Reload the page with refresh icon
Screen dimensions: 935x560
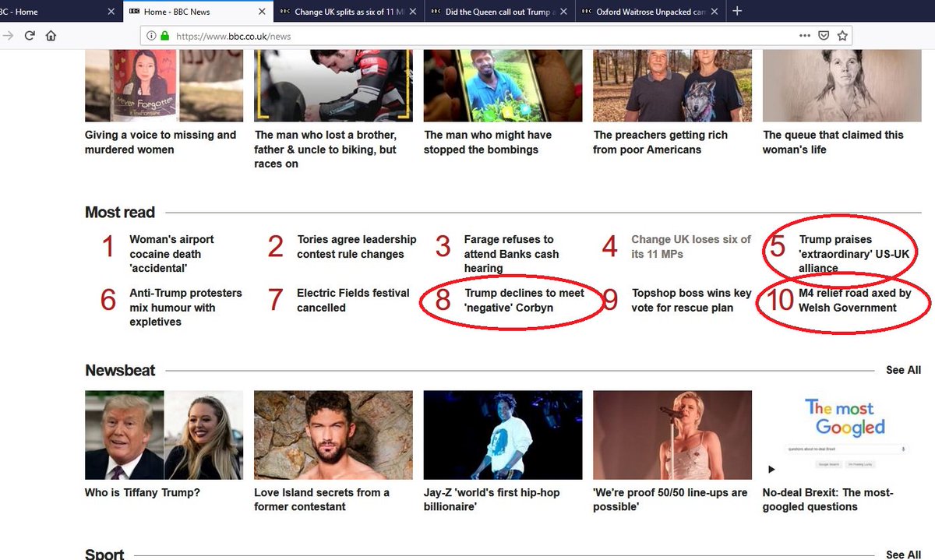(x=30, y=36)
